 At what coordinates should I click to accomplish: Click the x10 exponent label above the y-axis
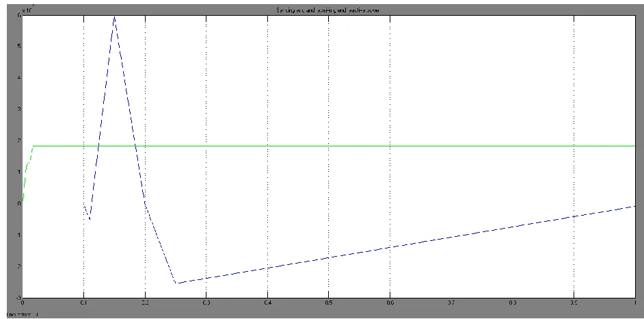click(27, 8)
